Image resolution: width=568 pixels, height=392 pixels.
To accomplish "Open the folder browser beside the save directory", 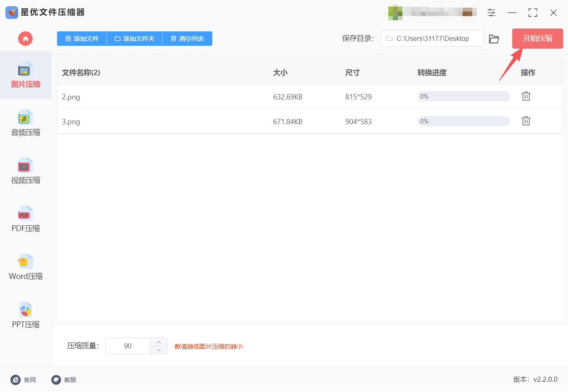I will click(494, 38).
